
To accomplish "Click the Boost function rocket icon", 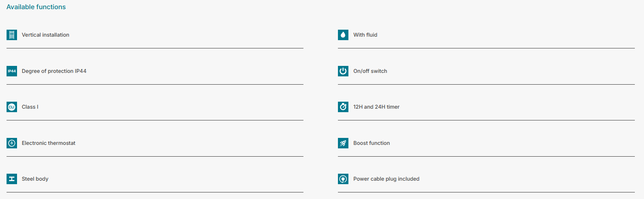I will point(343,143).
